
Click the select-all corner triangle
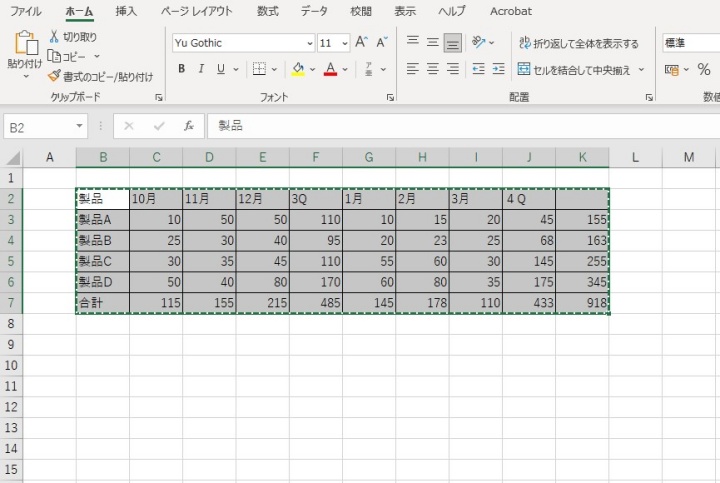tap(12, 157)
